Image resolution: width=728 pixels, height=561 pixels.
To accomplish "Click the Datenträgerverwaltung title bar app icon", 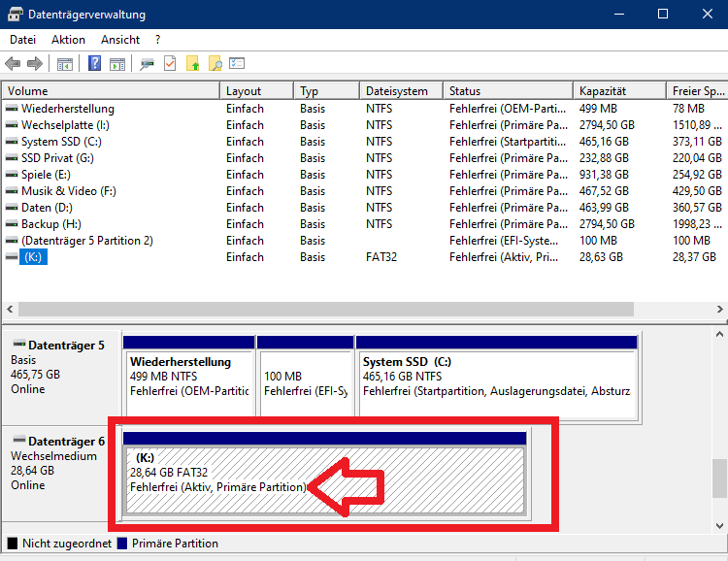I will 15,14.
